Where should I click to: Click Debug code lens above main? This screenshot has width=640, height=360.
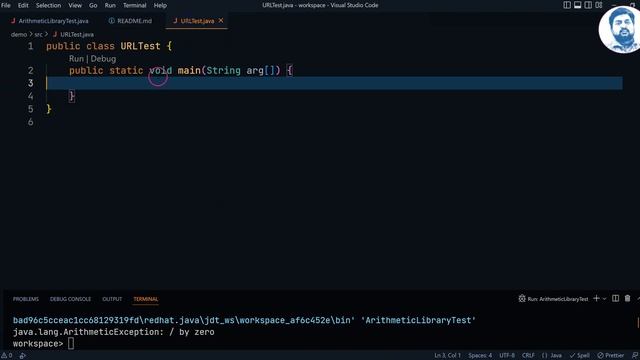(103, 59)
